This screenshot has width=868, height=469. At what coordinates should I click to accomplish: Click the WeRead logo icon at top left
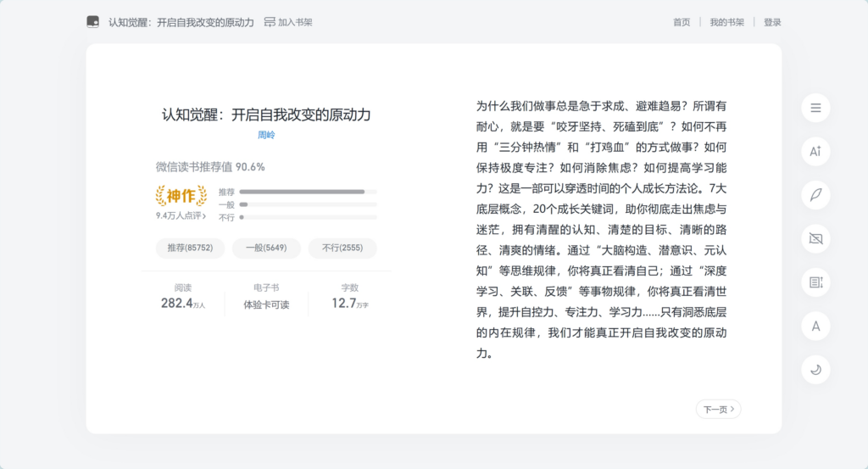(x=93, y=22)
